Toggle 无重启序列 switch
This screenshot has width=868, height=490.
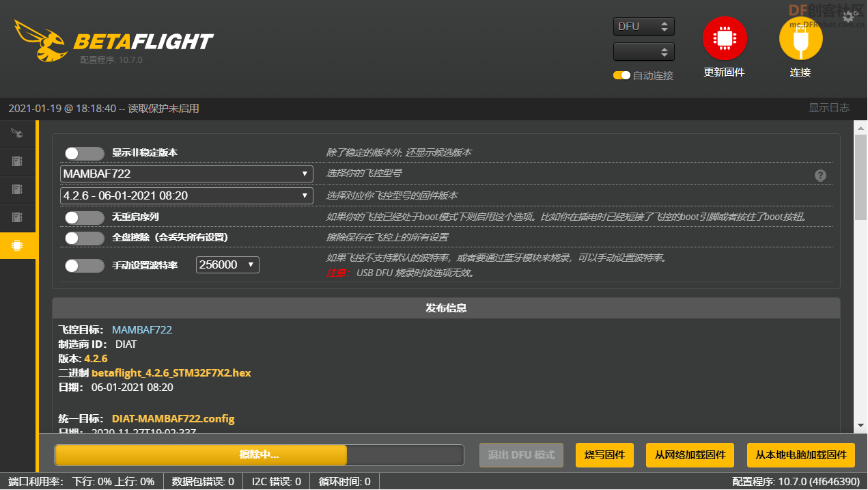coord(85,217)
